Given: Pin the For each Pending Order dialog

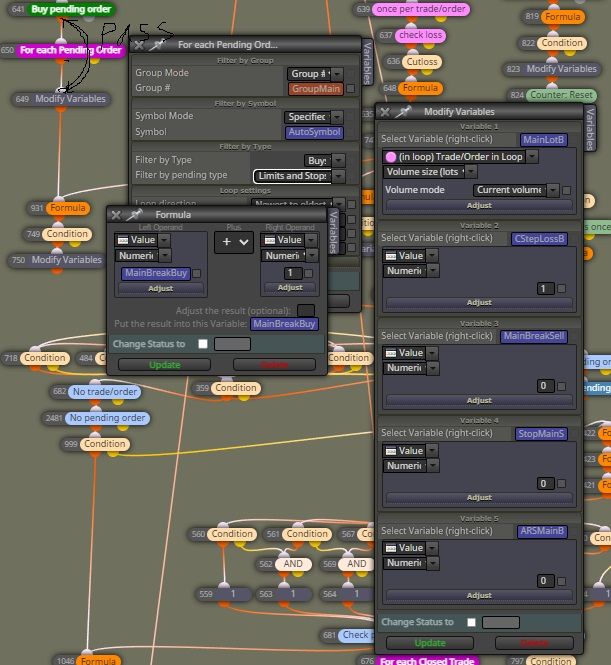Looking at the screenshot, I should pos(157,45).
